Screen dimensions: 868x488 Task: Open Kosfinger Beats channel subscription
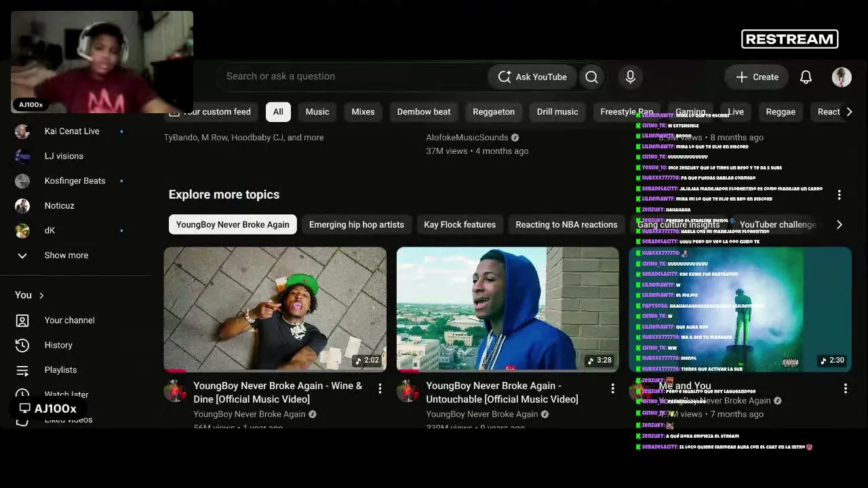pyautogui.click(x=75, y=180)
